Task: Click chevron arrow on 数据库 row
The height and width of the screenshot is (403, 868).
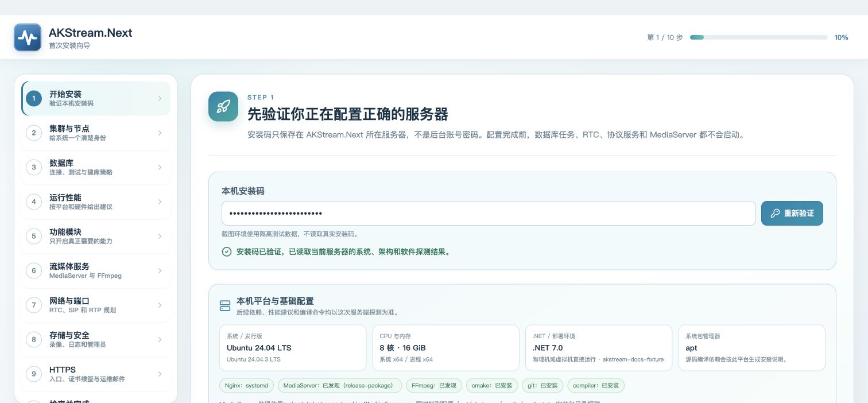Action: point(160,167)
